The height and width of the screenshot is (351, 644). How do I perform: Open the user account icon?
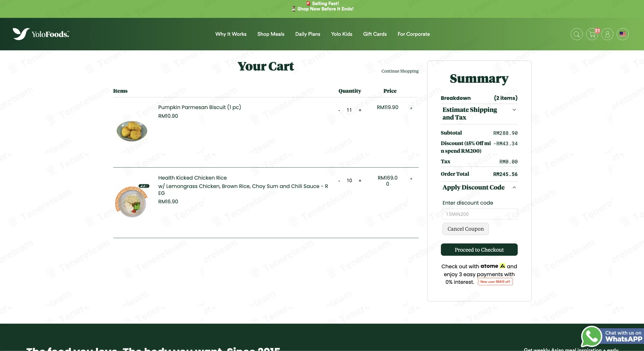607,34
